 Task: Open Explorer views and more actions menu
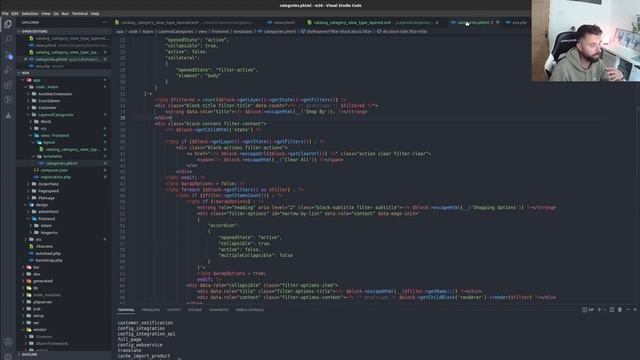point(104,22)
